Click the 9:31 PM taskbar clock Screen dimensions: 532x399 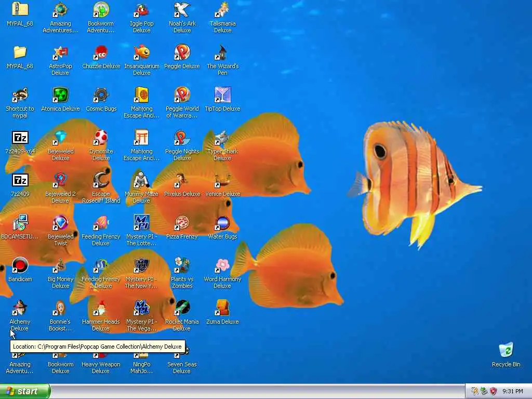point(513,392)
